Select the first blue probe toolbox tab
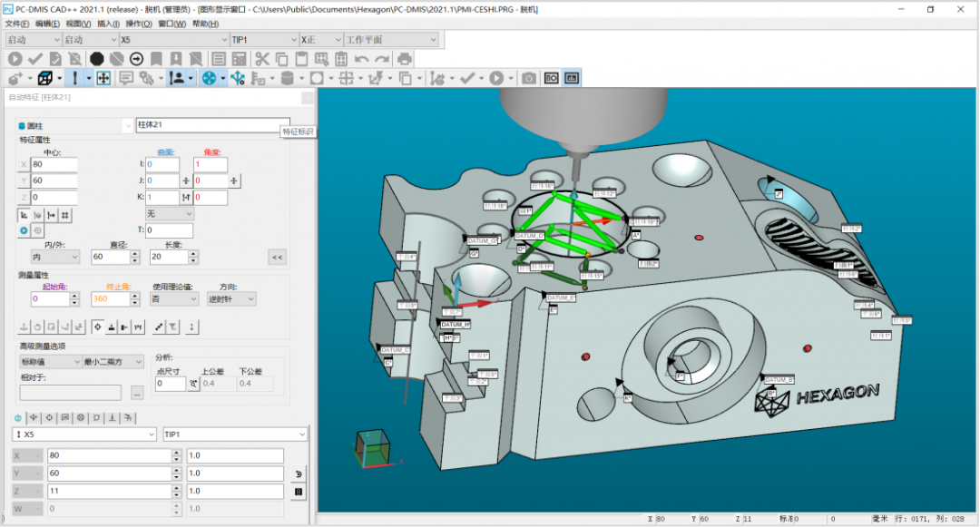This screenshot has width=980, height=527. click(x=17, y=418)
